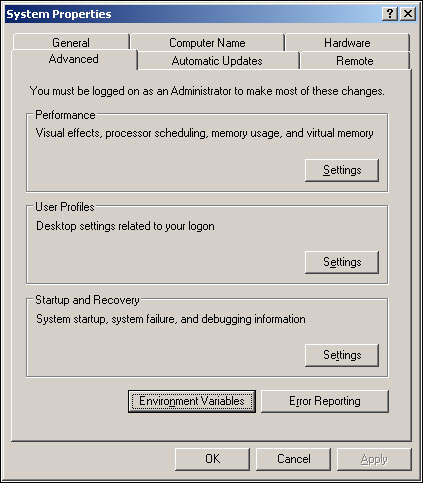Screen dimensions: 423x483
Task: Go to the Automatic Updates tab
Action: pyautogui.click(x=217, y=61)
